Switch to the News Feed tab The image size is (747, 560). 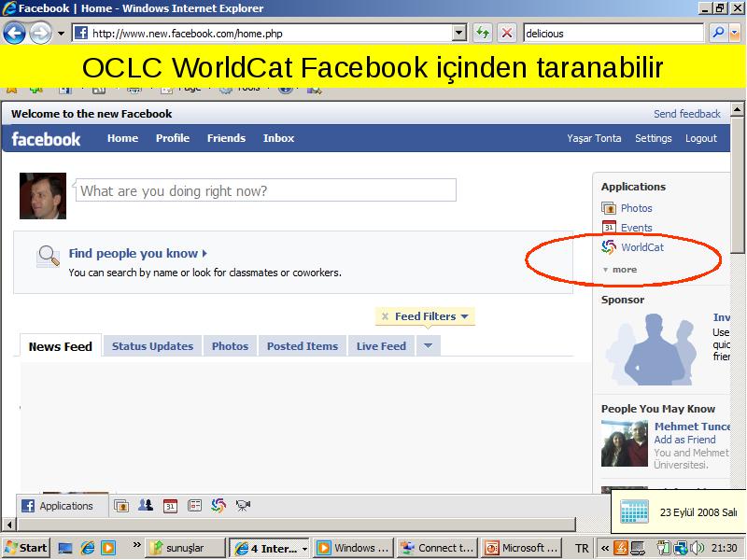61,346
